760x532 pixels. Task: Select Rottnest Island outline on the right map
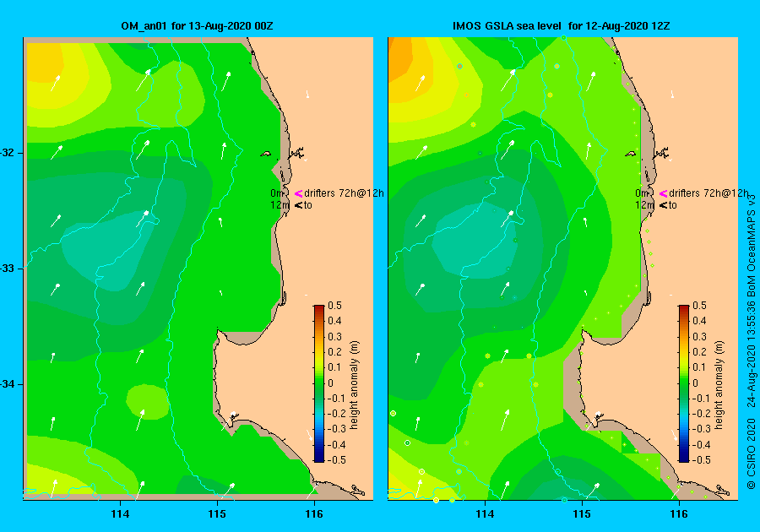[x=630, y=154]
